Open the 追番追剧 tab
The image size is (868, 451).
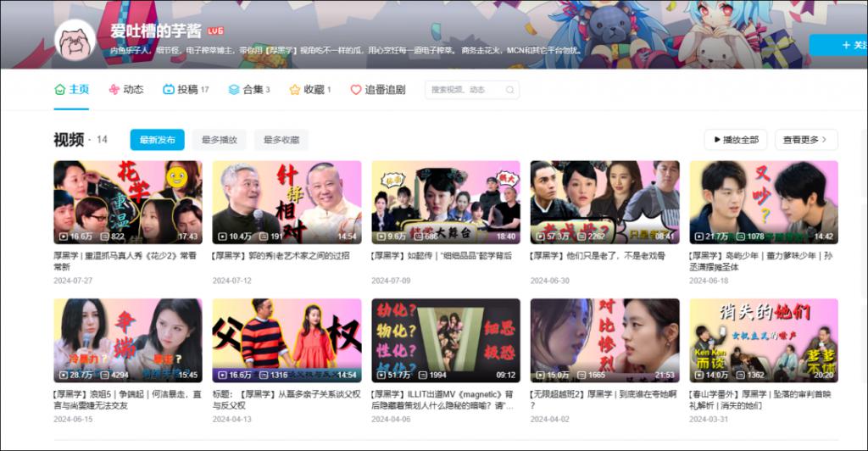click(377, 89)
